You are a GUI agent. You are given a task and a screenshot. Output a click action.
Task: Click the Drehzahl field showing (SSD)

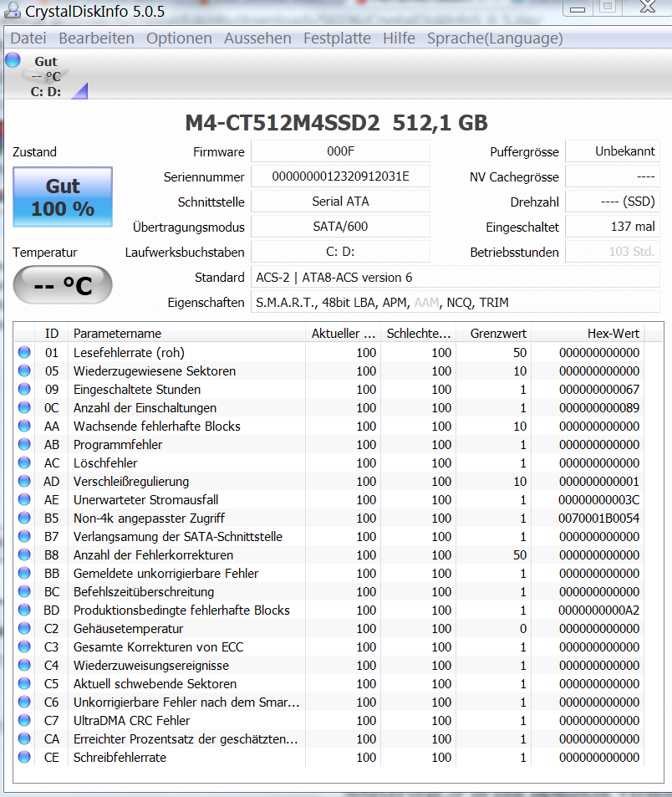pyautogui.click(x=613, y=202)
